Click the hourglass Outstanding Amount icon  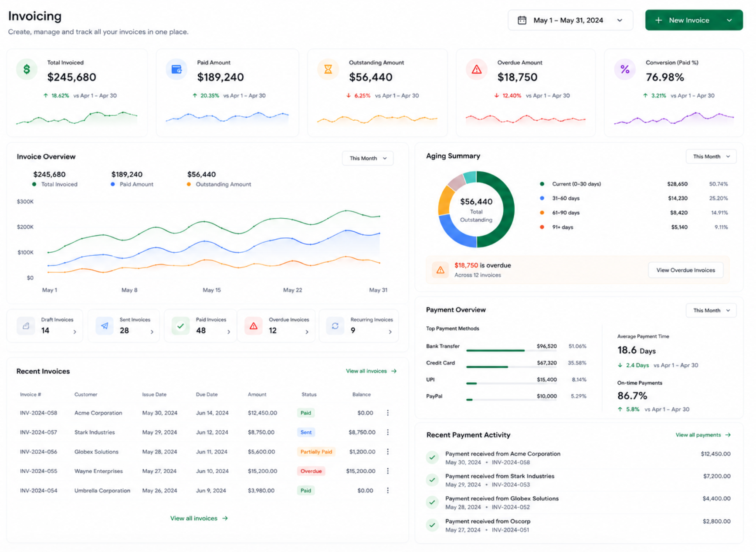point(328,69)
